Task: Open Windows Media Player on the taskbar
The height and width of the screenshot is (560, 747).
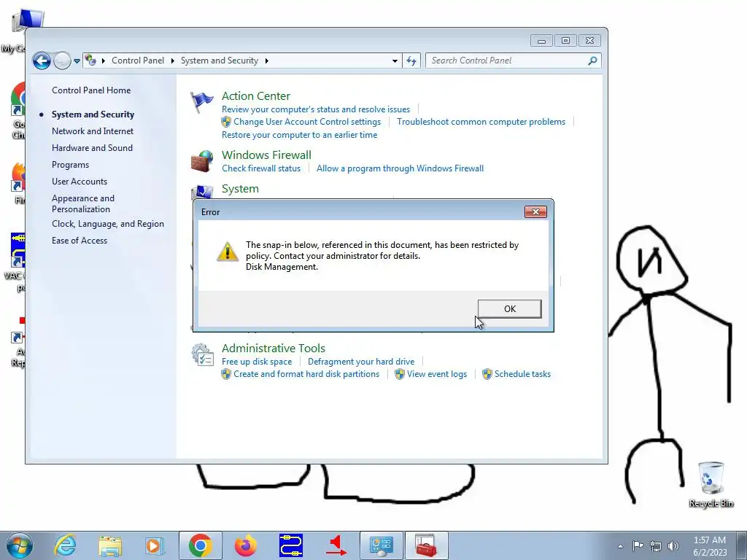Action: [x=155, y=545]
